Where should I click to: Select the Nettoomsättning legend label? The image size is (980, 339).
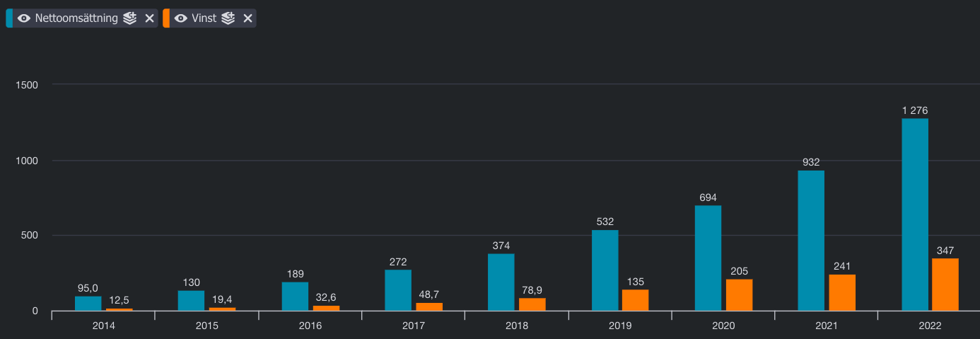[x=76, y=18]
